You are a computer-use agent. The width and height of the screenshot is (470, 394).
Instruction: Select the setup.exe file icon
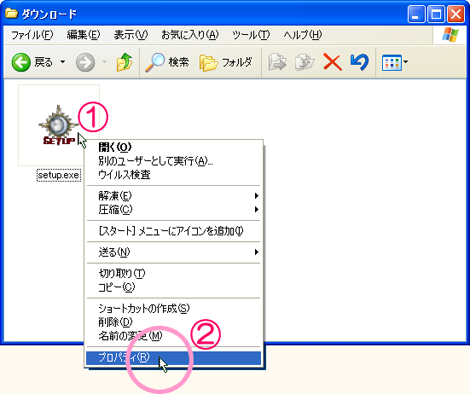pyautogui.click(x=59, y=126)
